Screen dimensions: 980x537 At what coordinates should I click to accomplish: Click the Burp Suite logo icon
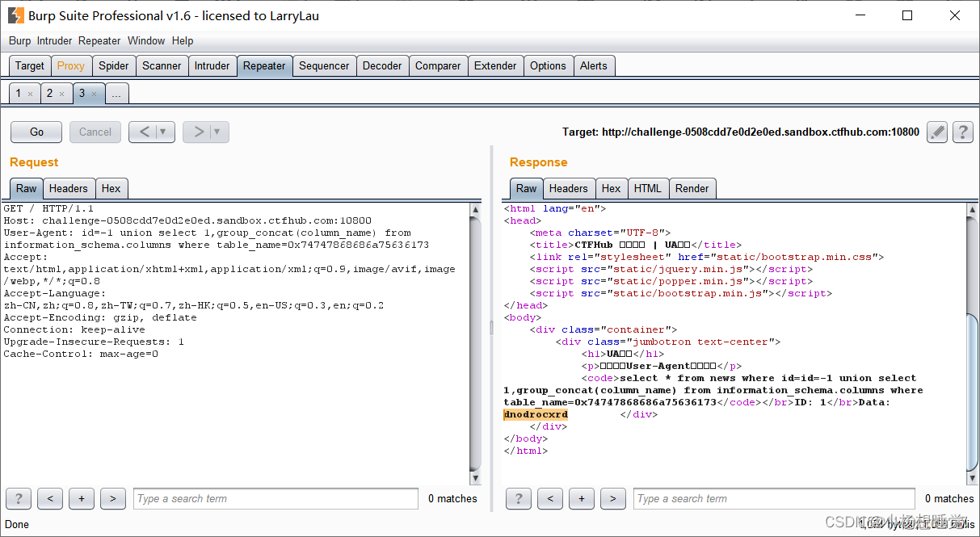15,15
